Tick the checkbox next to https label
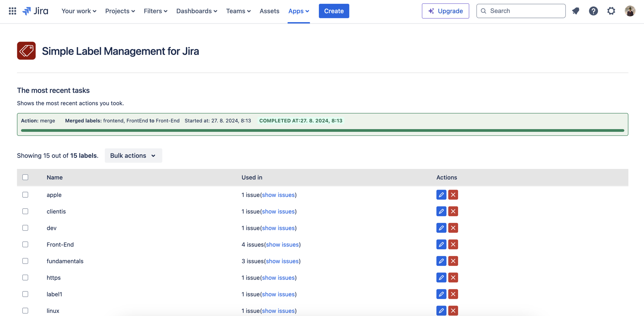 (25, 277)
